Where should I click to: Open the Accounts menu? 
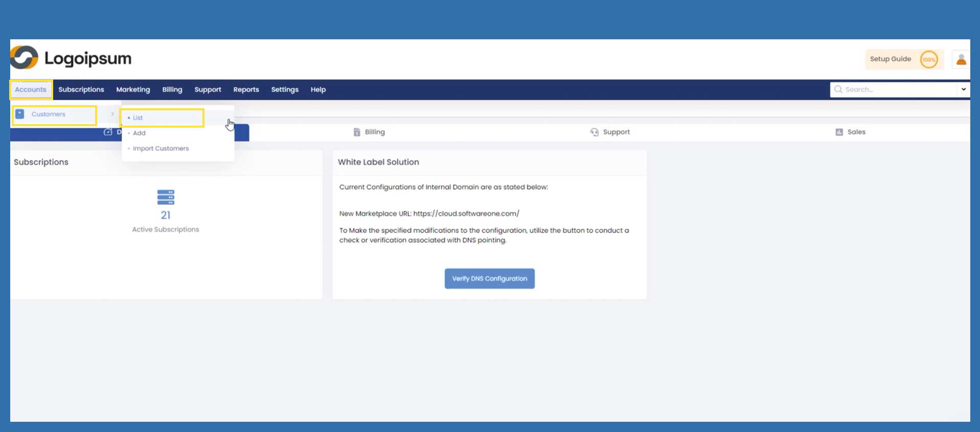coord(31,89)
